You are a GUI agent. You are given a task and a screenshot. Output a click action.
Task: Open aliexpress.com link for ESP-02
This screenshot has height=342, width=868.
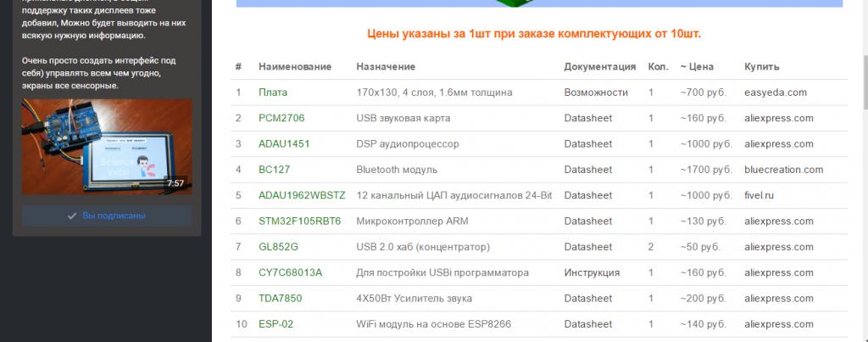[x=779, y=324]
